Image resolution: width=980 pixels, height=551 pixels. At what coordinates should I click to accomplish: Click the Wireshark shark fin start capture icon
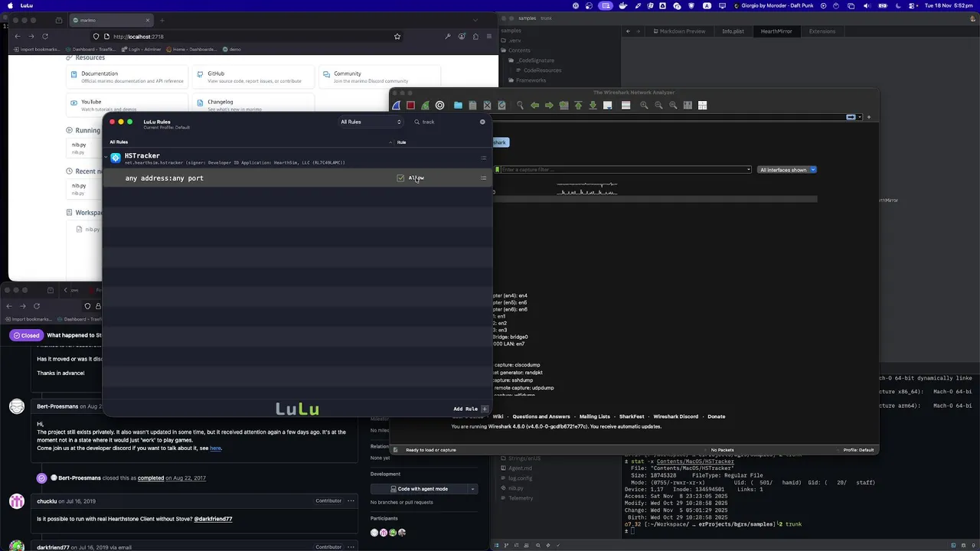click(396, 106)
